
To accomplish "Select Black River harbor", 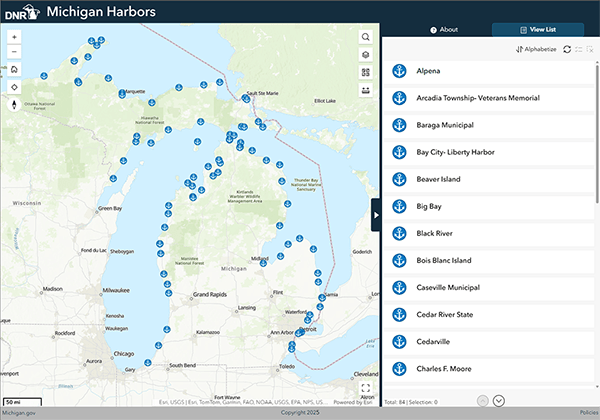I will coord(489,233).
